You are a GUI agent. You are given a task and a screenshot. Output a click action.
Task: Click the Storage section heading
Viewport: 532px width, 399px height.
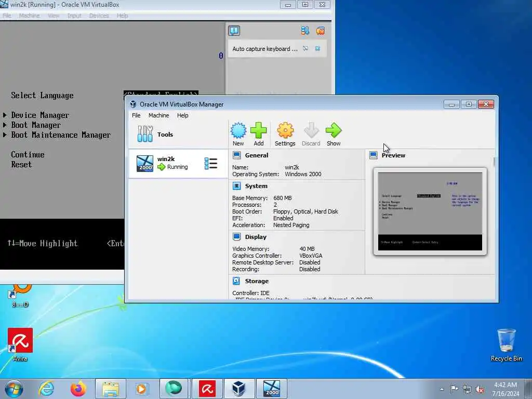[x=257, y=281]
